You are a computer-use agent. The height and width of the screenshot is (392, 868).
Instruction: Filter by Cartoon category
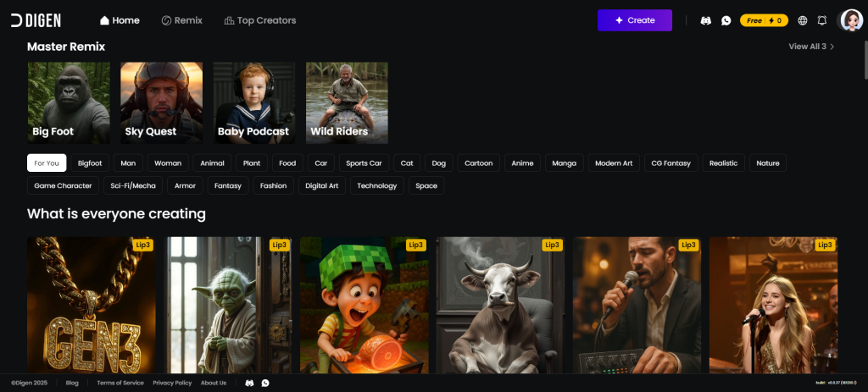pyautogui.click(x=479, y=163)
